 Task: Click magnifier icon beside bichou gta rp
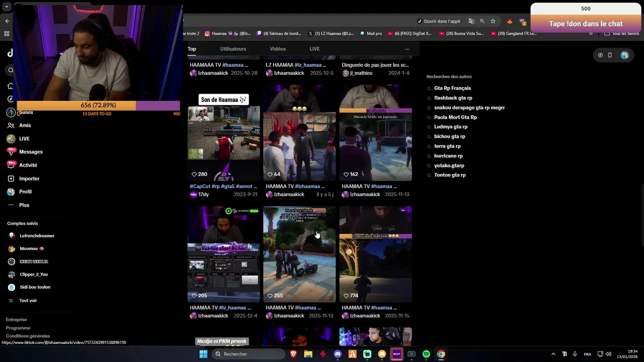click(429, 137)
